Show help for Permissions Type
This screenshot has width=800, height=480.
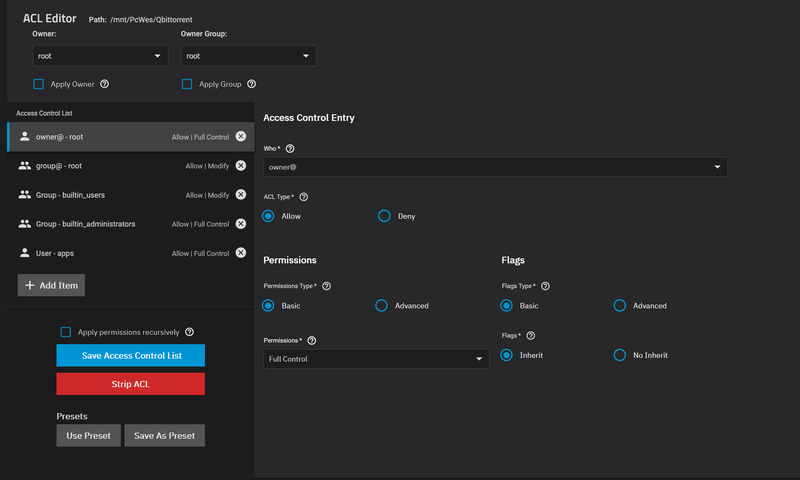(x=327, y=286)
